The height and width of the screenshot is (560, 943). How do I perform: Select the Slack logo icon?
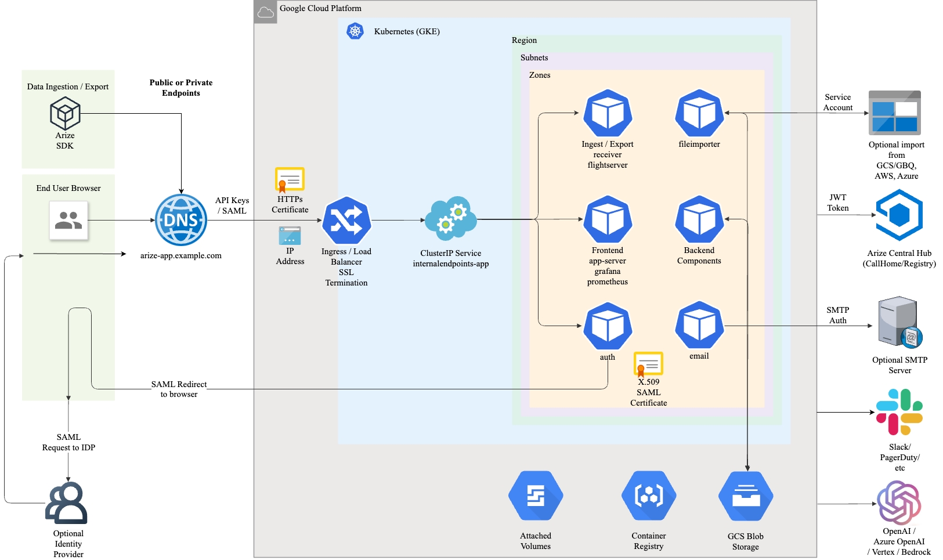coord(899,412)
